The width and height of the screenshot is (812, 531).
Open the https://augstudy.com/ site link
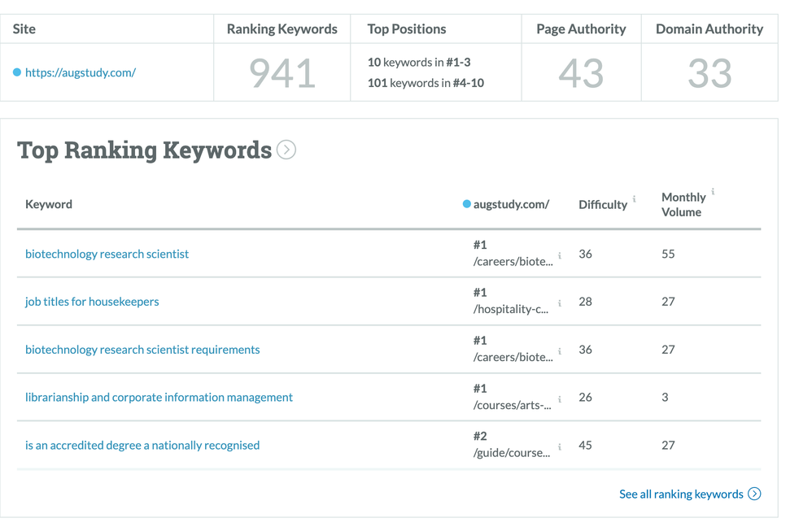point(80,72)
